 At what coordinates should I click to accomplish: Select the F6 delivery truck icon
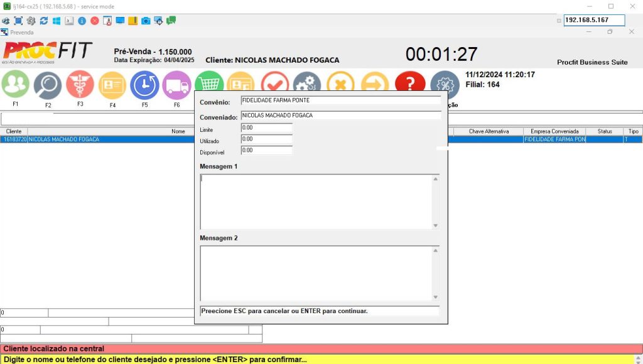tap(176, 85)
